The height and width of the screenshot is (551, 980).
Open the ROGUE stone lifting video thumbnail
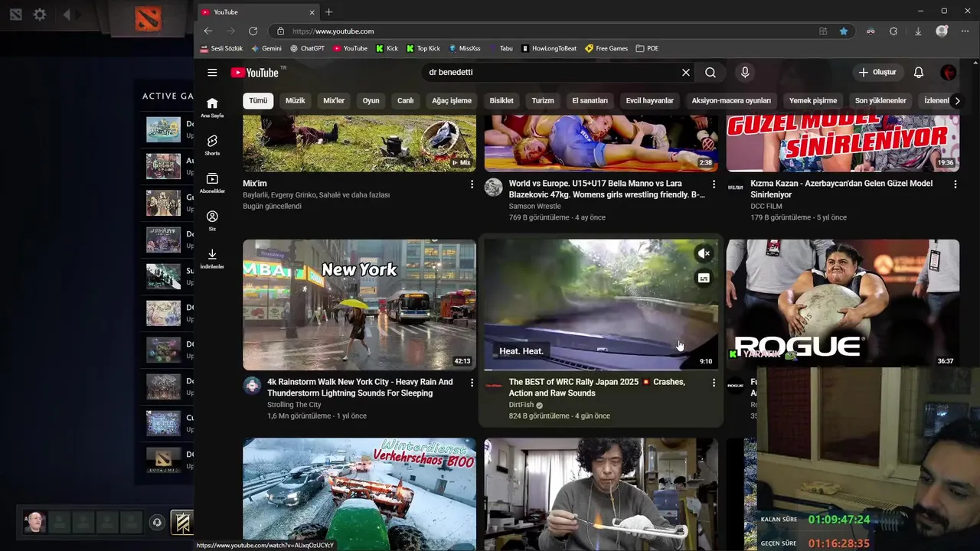tap(843, 303)
